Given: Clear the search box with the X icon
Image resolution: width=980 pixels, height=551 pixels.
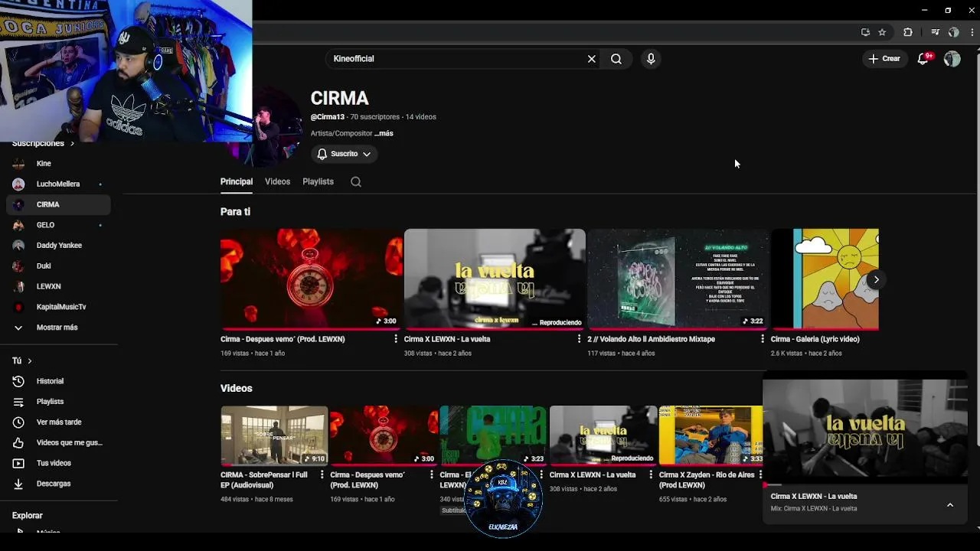Looking at the screenshot, I should coord(591,59).
